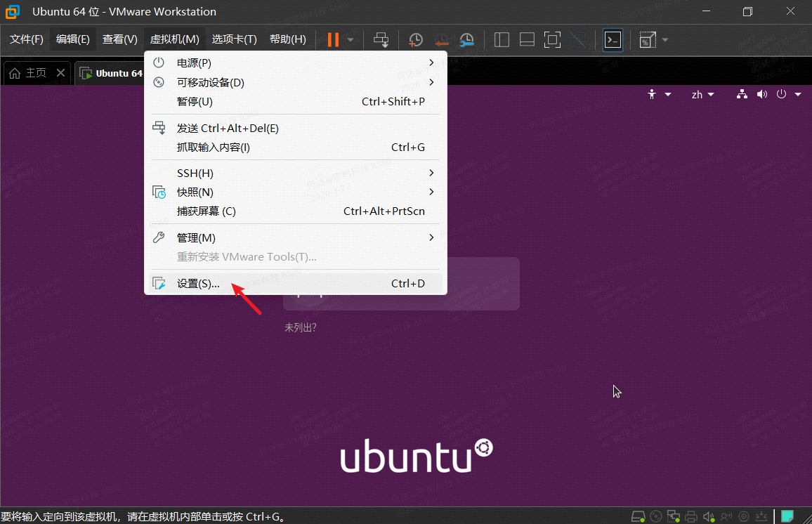
Task: Enter full screen mode icon
Action: (x=552, y=40)
